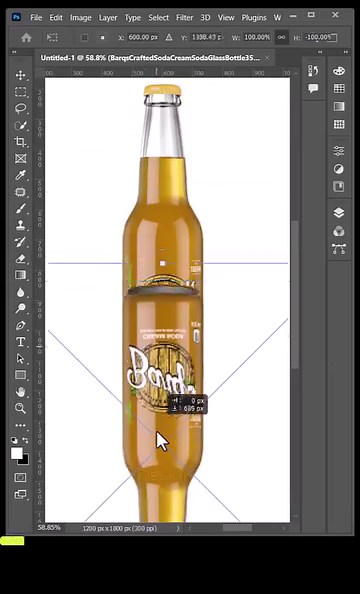This screenshot has height=594, width=360.
Task: Open the transform tool preset picker
Action: tap(52, 38)
